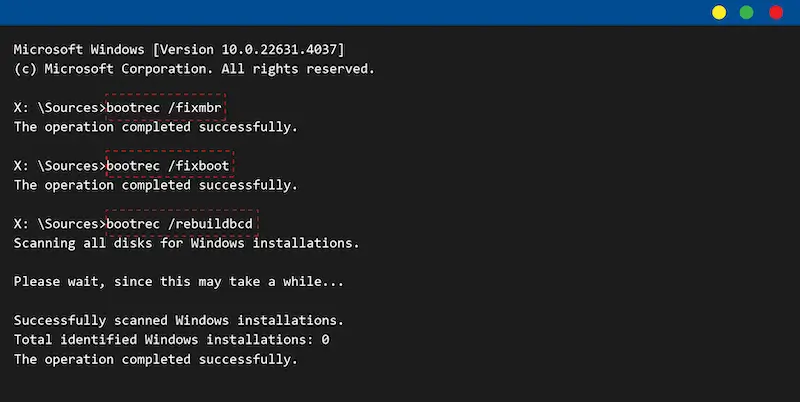This screenshot has height=402, width=800.
Task: Click the highlighted bootrec /rebuildbcd command
Action: 182,223
